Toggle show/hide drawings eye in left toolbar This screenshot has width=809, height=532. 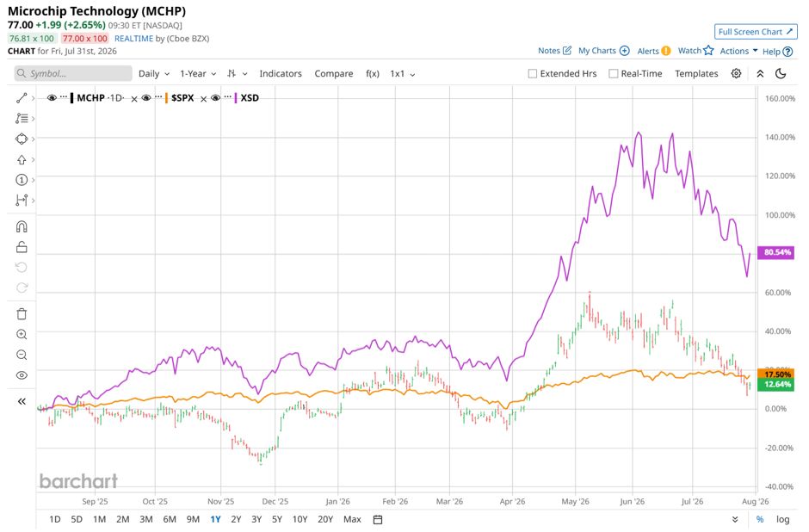(22, 375)
